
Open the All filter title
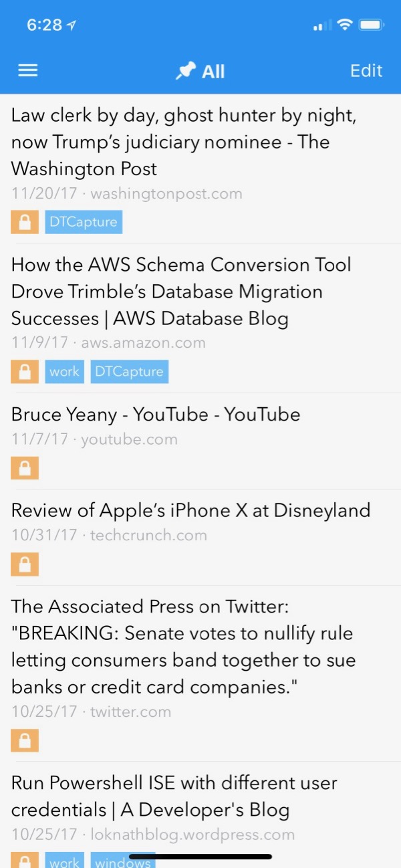pyautogui.click(x=213, y=72)
